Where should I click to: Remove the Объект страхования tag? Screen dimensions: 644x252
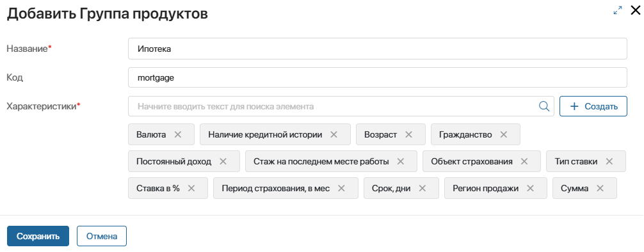(524, 161)
